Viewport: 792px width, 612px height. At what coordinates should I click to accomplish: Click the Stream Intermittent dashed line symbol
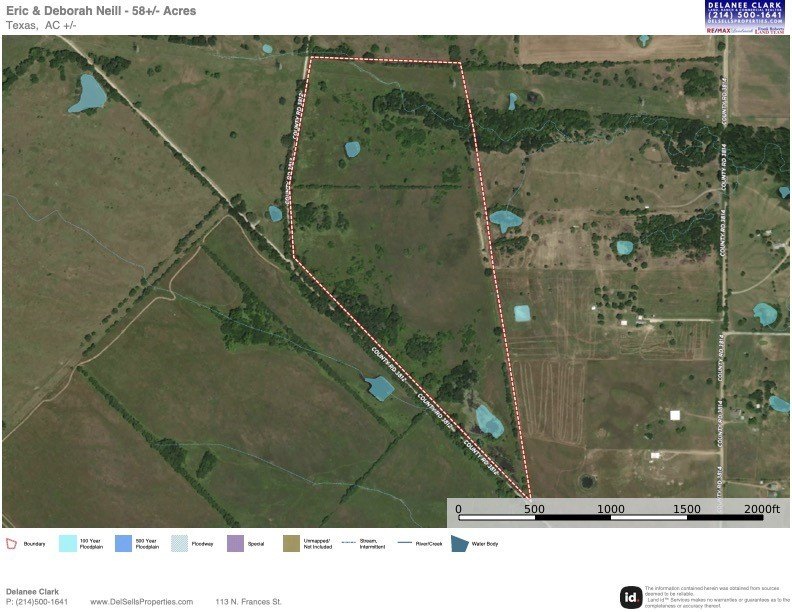(349, 543)
